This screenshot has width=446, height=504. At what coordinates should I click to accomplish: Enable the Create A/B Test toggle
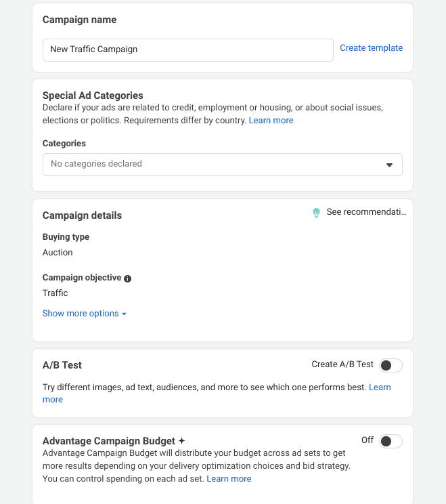pyautogui.click(x=391, y=365)
